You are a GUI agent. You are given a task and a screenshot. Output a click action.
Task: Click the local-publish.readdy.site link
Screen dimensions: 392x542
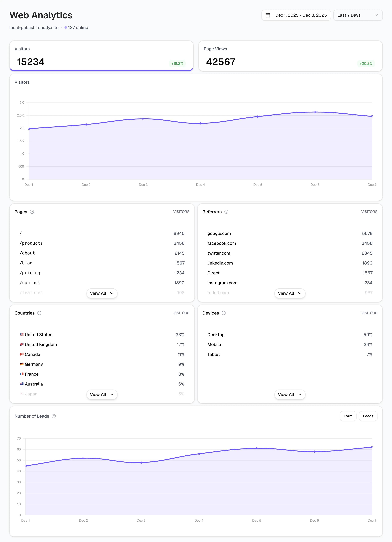(x=34, y=27)
